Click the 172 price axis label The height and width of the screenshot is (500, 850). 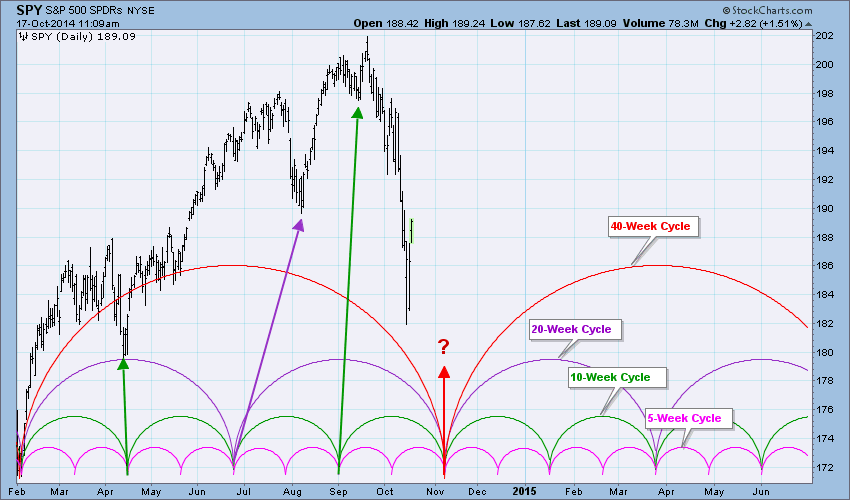825,467
